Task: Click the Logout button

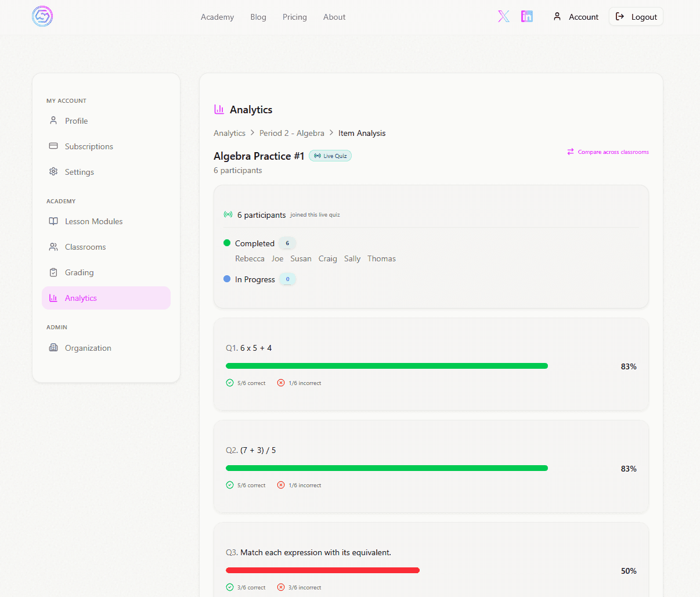Action: [x=636, y=17]
